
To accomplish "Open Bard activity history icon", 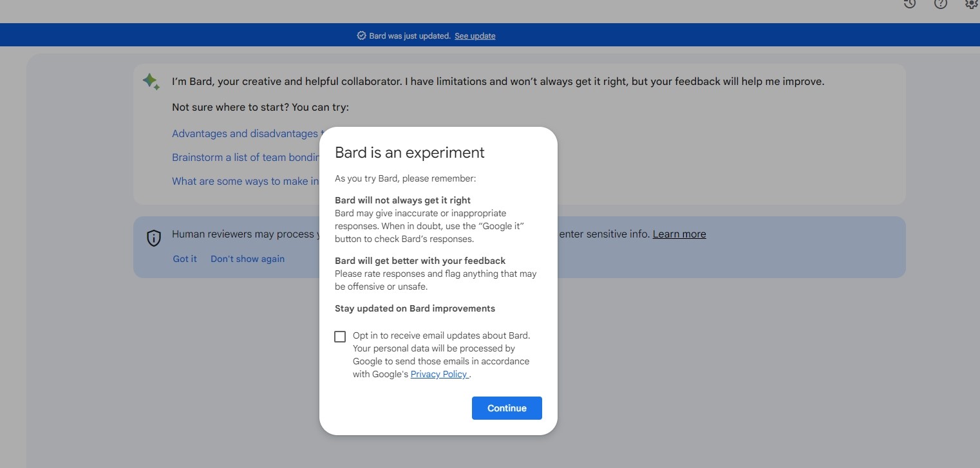I will [909, 3].
